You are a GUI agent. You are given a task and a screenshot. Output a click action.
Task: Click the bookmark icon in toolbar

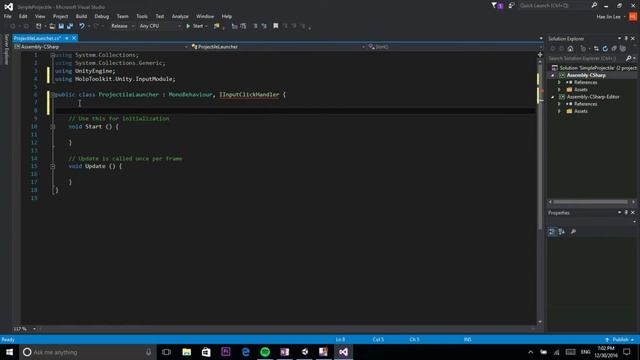(276, 26)
